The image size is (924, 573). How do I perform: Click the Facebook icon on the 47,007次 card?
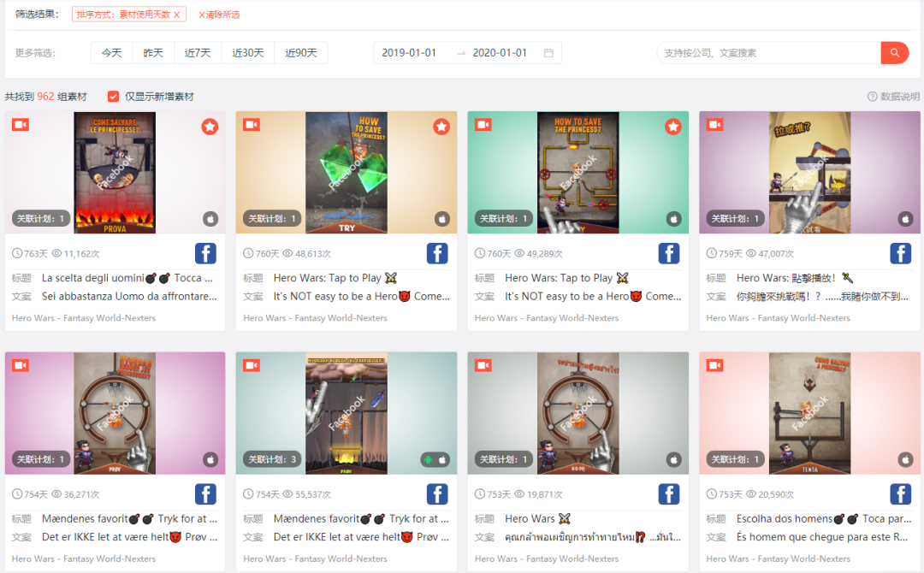900,254
